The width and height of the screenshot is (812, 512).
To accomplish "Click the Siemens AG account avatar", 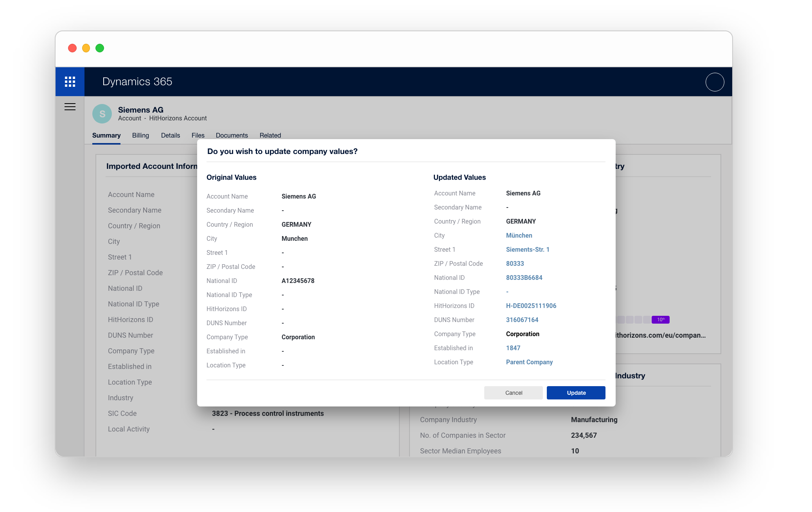I will pos(102,114).
